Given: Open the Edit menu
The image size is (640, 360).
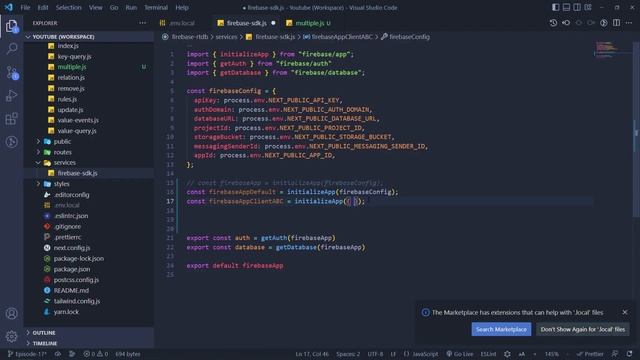Looking at the screenshot, I should tap(42, 7).
